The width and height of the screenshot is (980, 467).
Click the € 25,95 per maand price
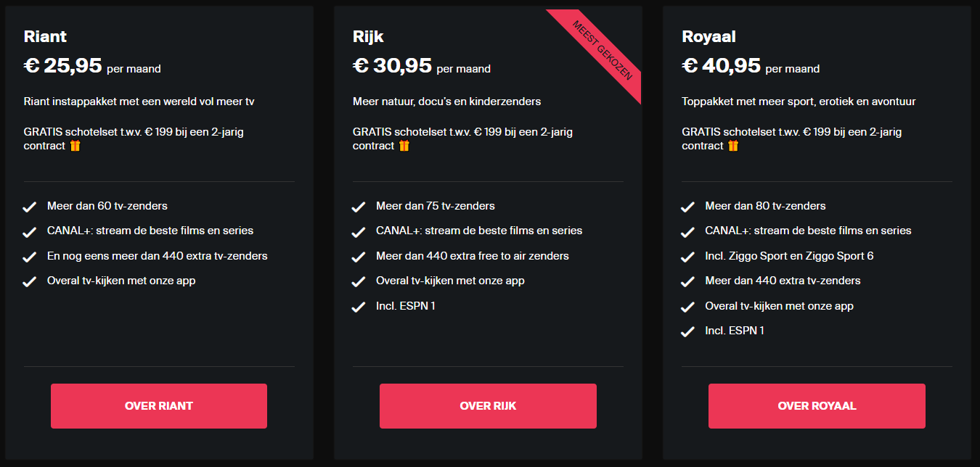coord(92,66)
